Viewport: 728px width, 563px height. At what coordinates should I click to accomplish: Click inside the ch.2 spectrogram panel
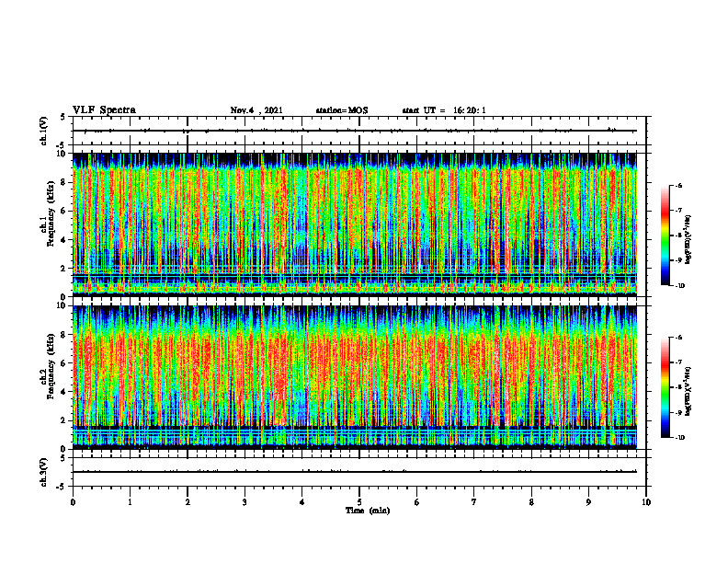[354, 377]
